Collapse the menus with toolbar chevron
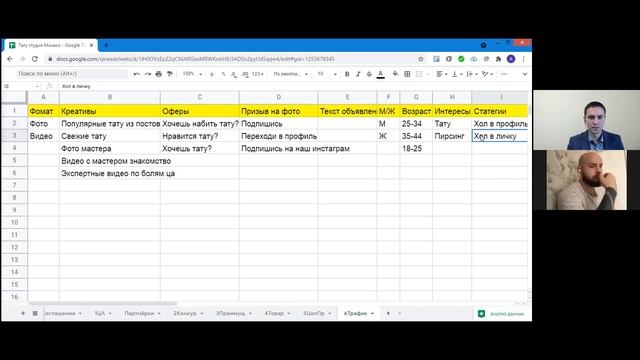640x360 pixels. pyautogui.click(x=525, y=74)
